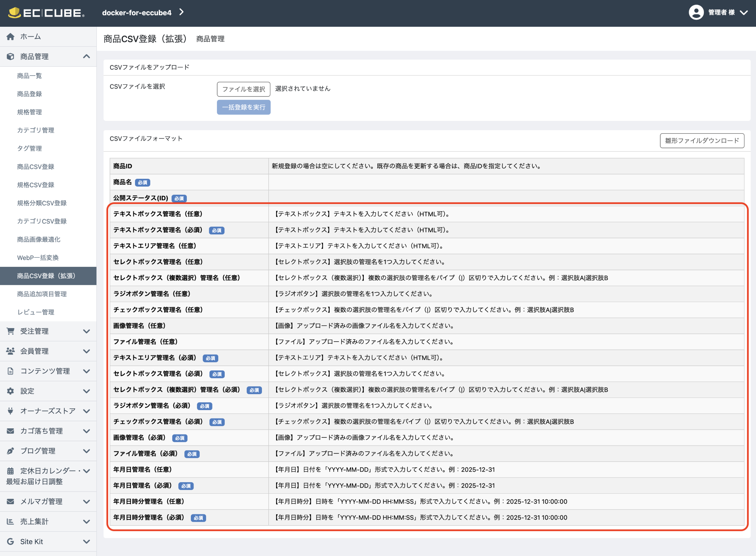
Task: Click the 必須 badge beside 商品名
Action: (142, 183)
